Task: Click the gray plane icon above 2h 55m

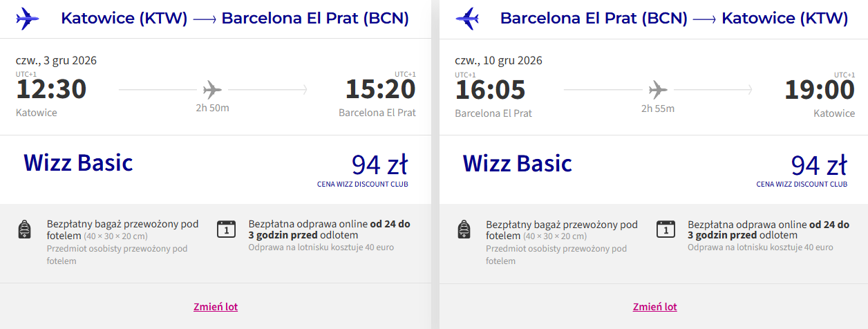Action: tap(658, 90)
